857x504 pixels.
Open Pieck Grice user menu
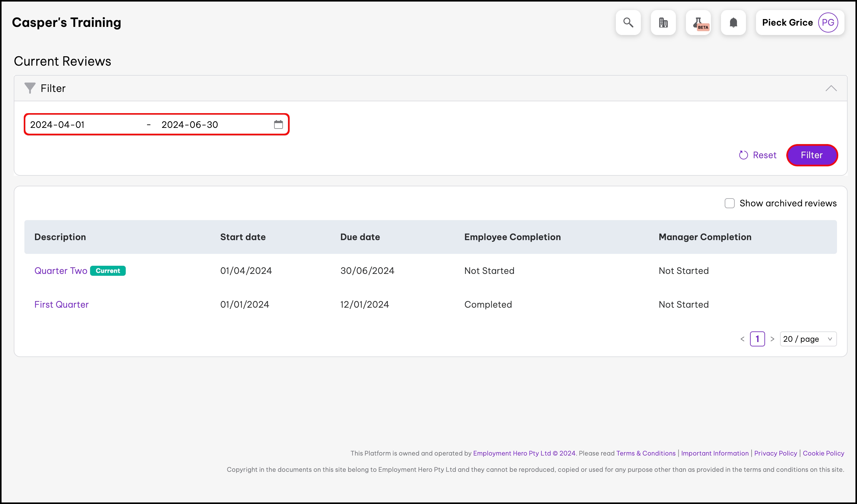point(787,23)
